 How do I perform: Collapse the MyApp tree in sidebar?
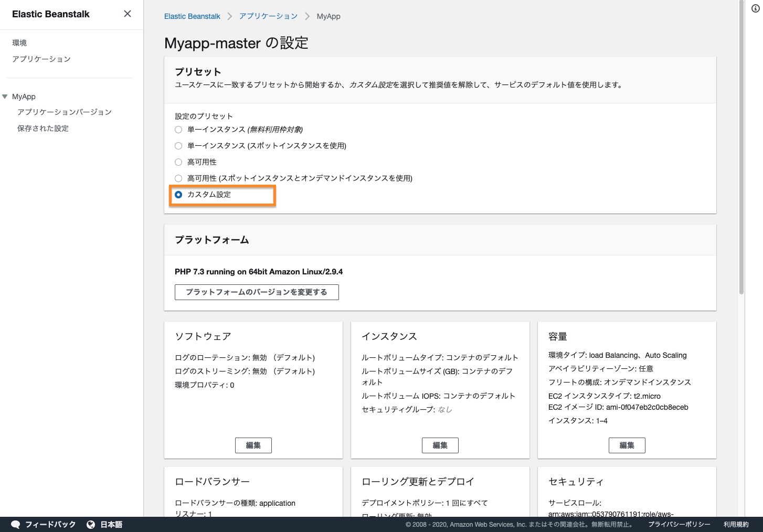[5, 97]
